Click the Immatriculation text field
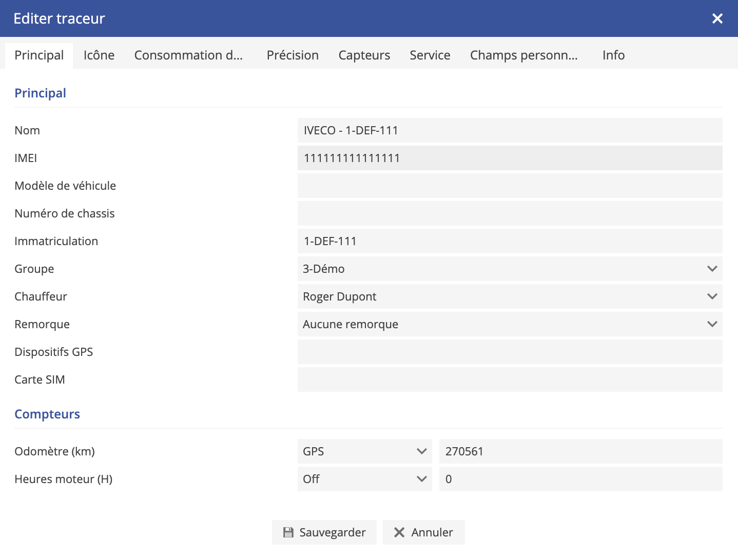Screen dimensions: 738x560 click(x=510, y=241)
